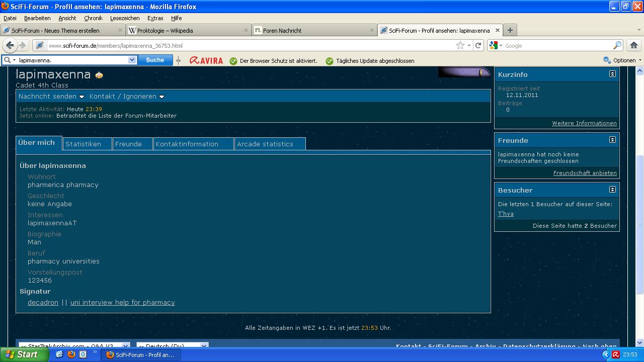This screenshot has height=362, width=644.
Task: Collapse the Besucher sidebar panel
Action: point(612,190)
